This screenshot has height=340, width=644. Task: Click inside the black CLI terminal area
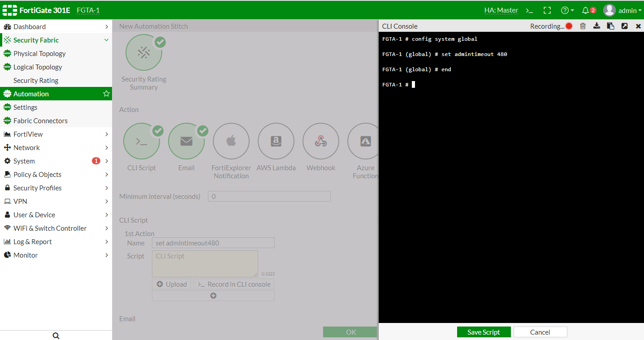[x=511, y=177]
